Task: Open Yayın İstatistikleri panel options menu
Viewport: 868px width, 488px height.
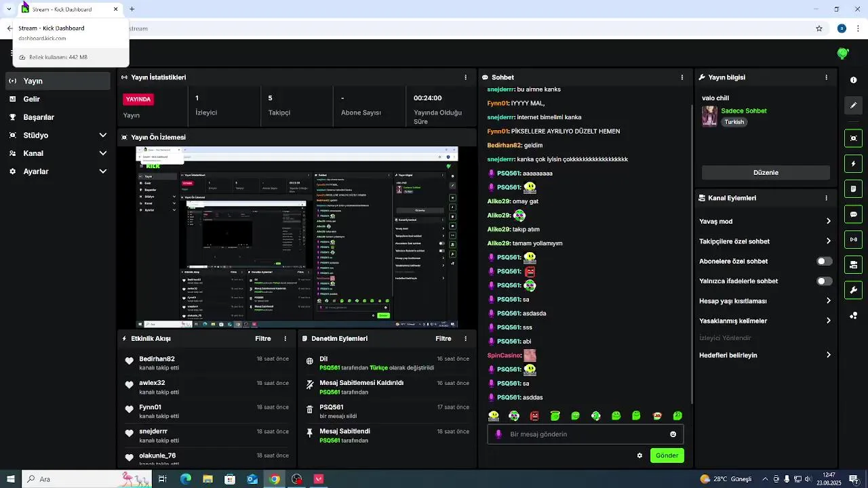Action: [x=465, y=77]
